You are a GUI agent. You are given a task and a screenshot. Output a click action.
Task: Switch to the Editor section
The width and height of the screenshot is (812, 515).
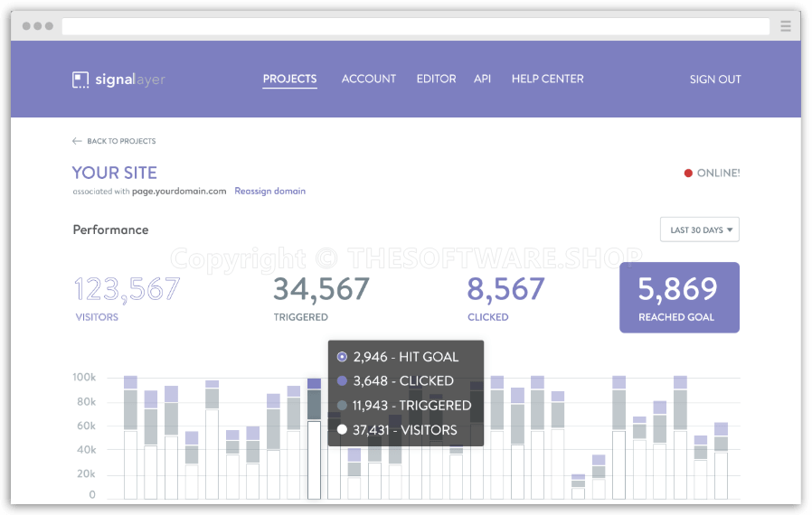436,80
